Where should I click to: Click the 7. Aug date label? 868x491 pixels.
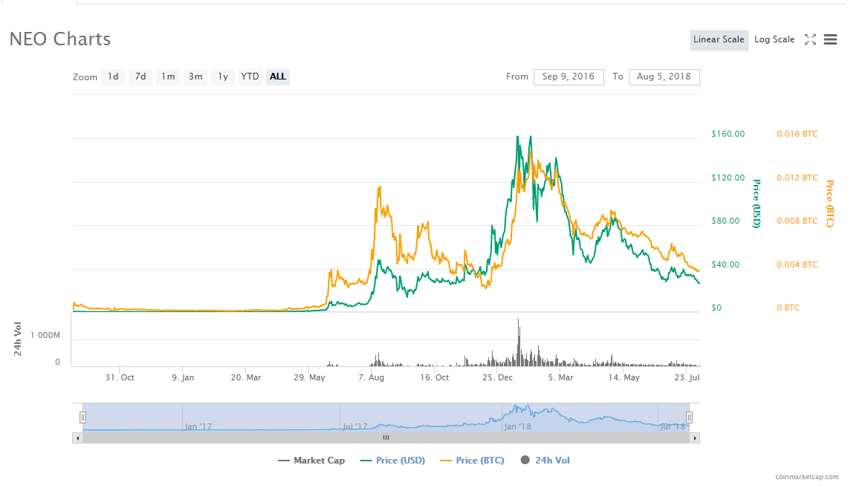[371, 377]
